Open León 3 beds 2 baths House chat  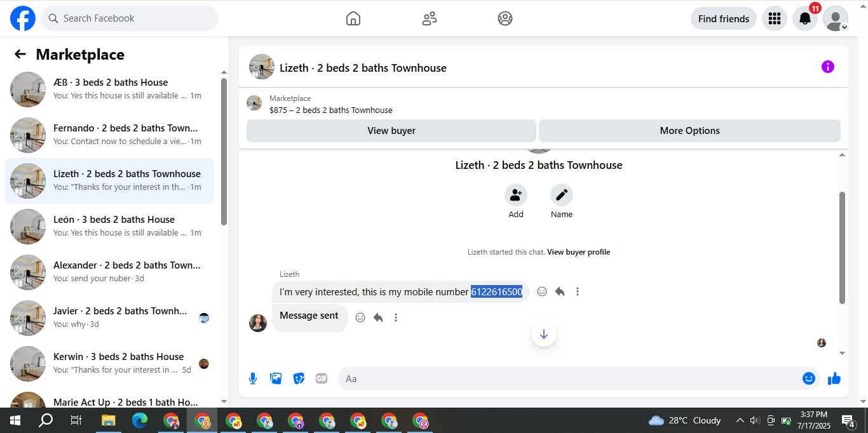(x=109, y=227)
